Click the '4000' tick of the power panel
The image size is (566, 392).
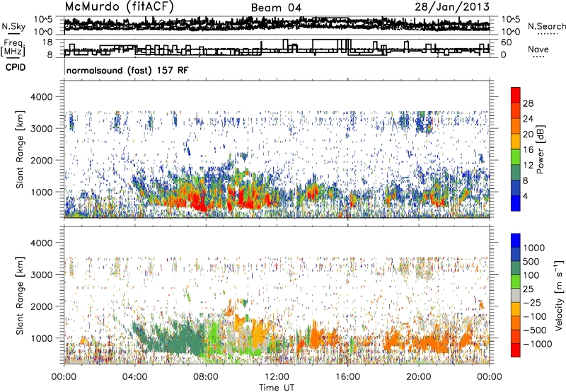[41, 97]
